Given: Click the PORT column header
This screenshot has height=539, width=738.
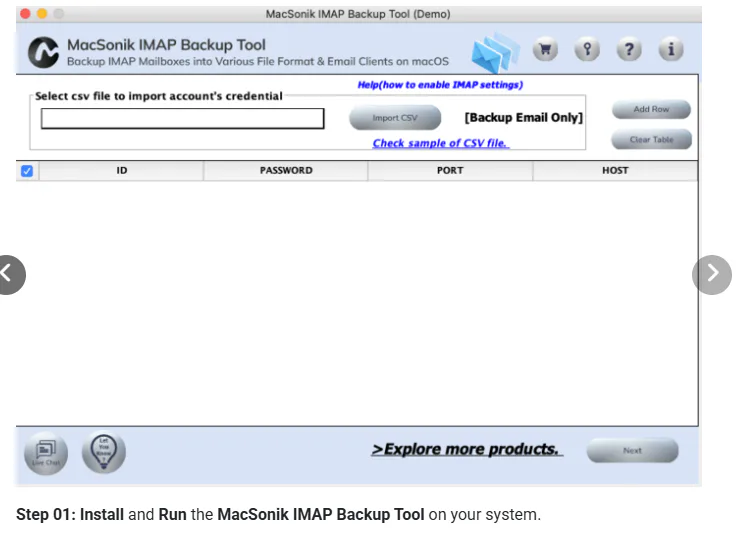Looking at the screenshot, I should [450, 170].
